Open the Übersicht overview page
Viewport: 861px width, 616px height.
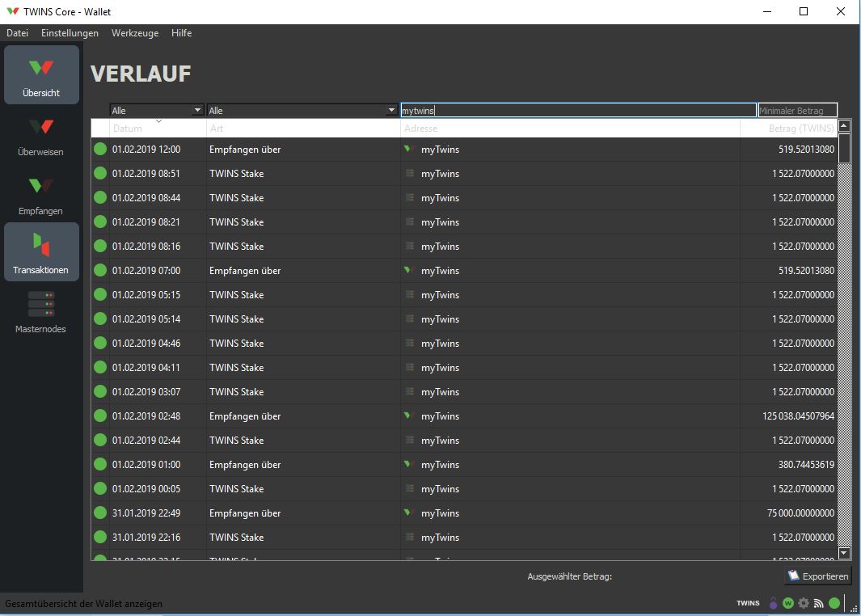[x=41, y=74]
